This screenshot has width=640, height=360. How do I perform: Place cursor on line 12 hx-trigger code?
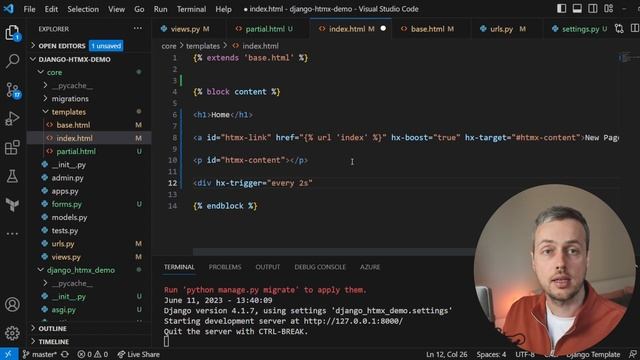click(253, 183)
